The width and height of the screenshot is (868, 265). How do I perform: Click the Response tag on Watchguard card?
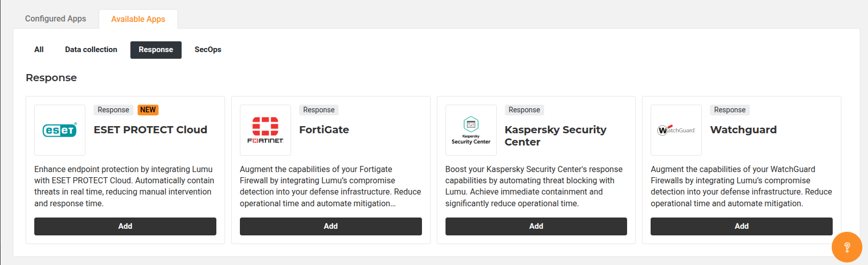pyautogui.click(x=730, y=110)
